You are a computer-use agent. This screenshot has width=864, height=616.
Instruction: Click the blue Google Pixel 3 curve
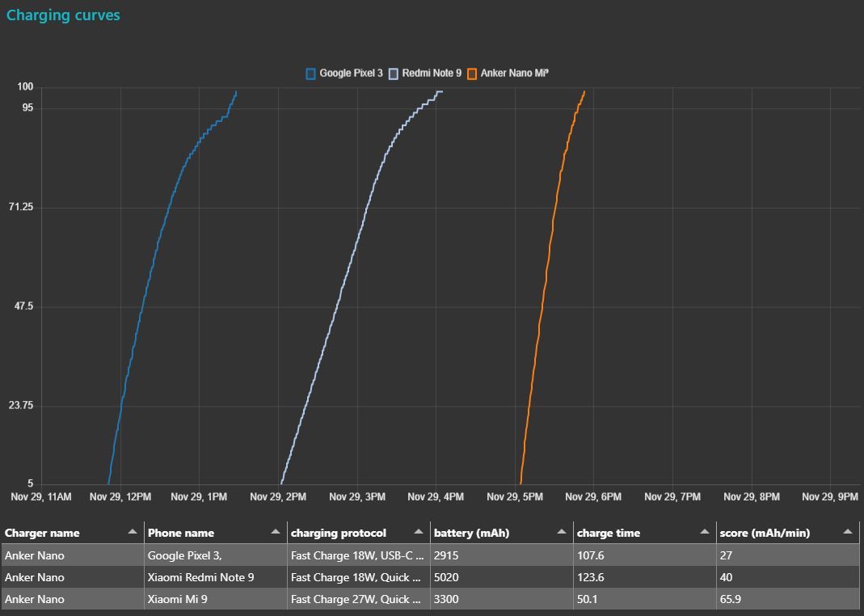pyautogui.click(x=145, y=292)
